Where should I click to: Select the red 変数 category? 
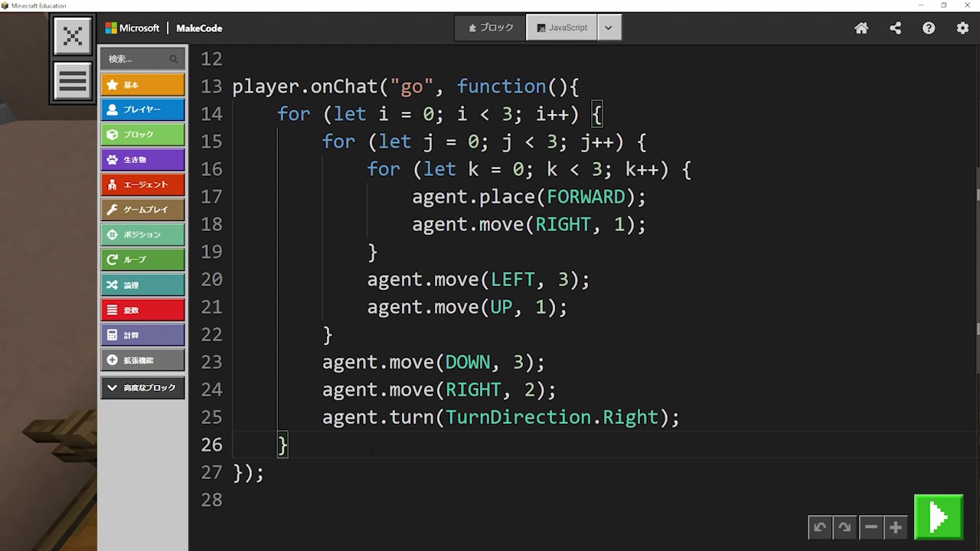142,310
